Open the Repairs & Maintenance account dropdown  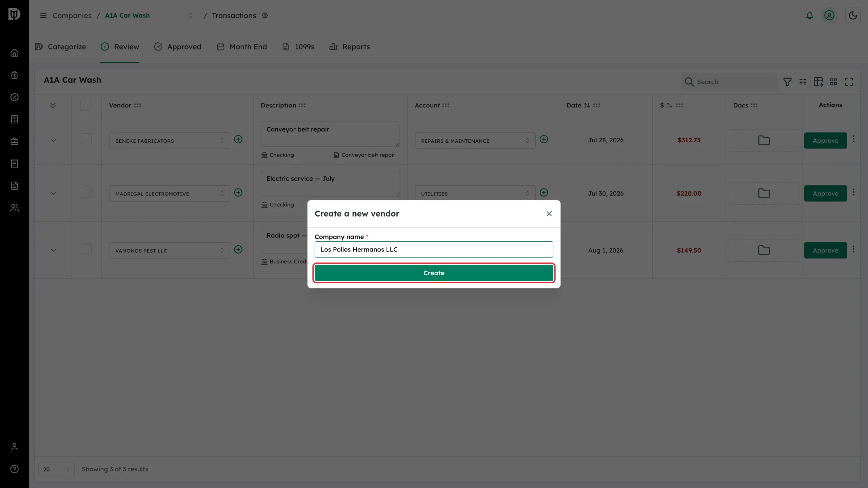(x=475, y=141)
